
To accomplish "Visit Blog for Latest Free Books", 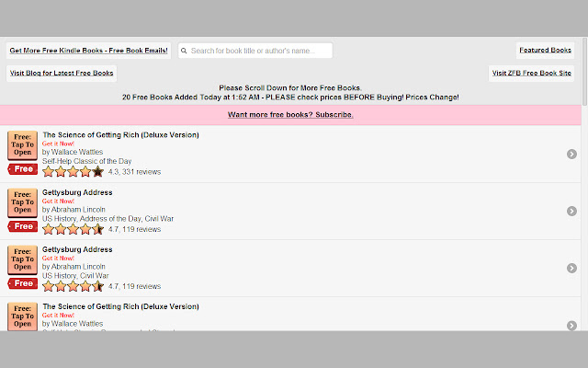I will pyautogui.click(x=62, y=73).
